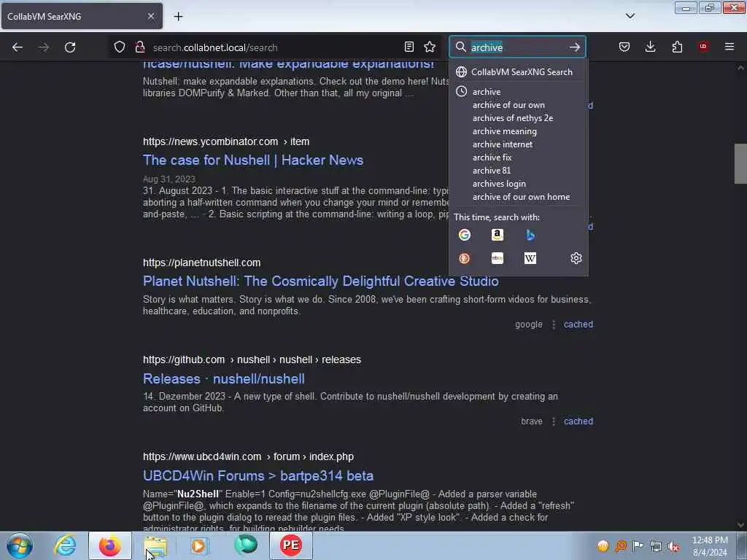
Task: Open the Action Center flag tray icon
Action: [638, 546]
